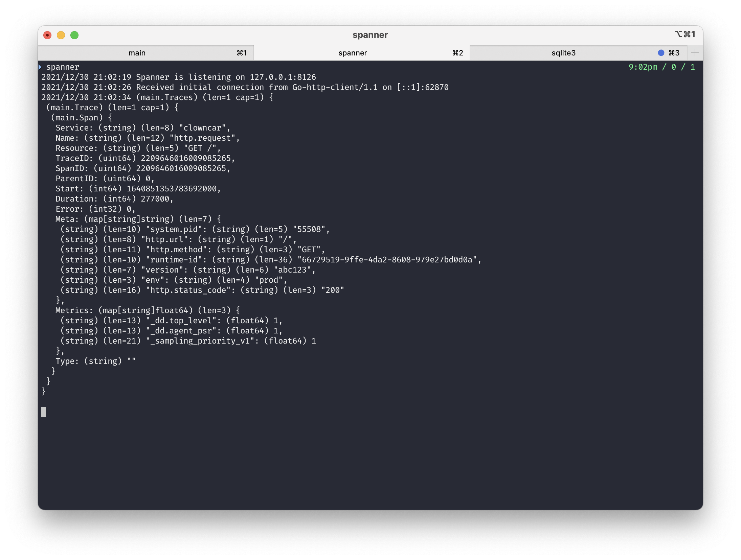Switch to the main tab
The width and height of the screenshot is (741, 560).
pos(137,53)
